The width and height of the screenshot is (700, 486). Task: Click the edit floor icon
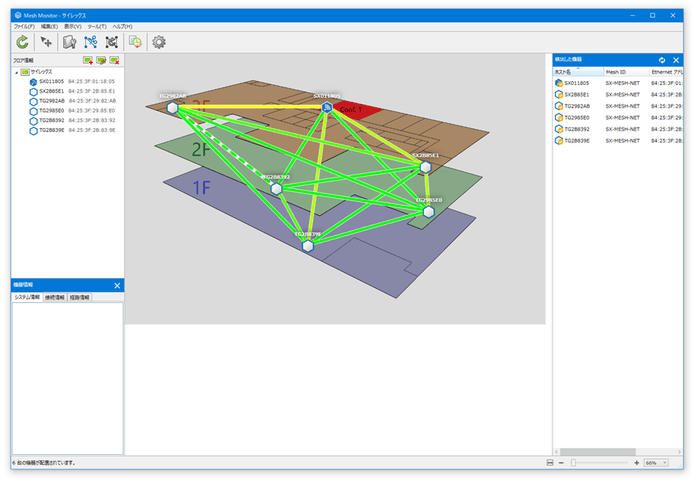101,61
